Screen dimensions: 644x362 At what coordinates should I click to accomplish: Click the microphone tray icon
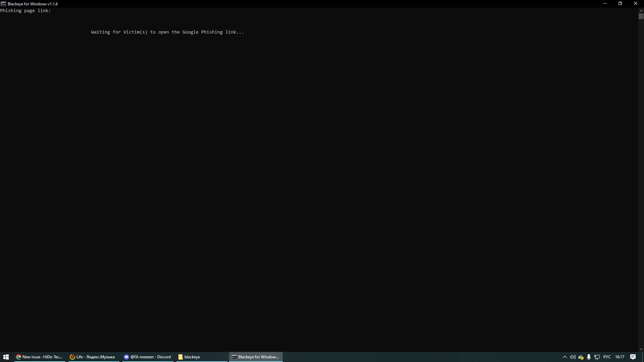589,357
